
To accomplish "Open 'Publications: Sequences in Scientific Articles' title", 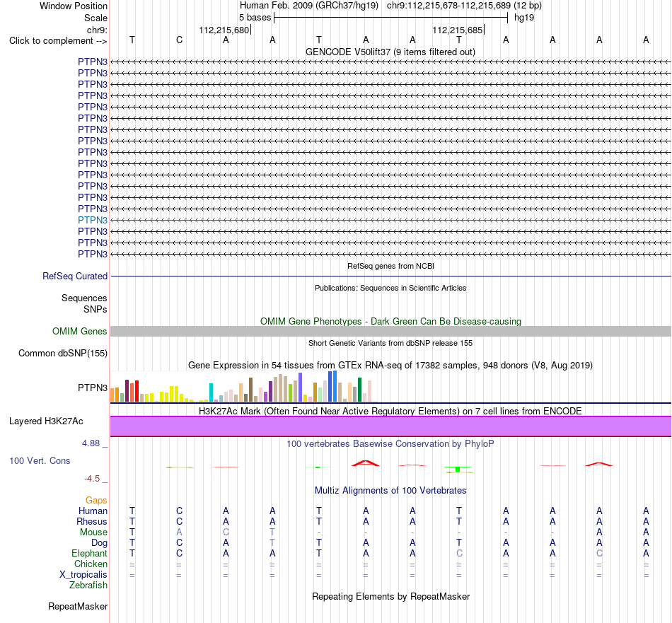I will (x=390, y=288).
